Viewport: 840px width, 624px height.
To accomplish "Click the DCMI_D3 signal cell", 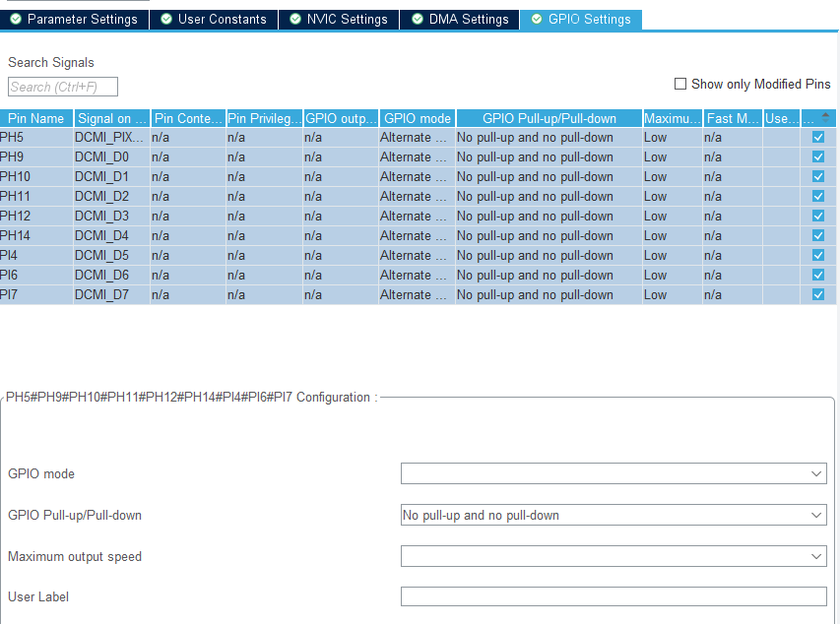I will click(111, 216).
